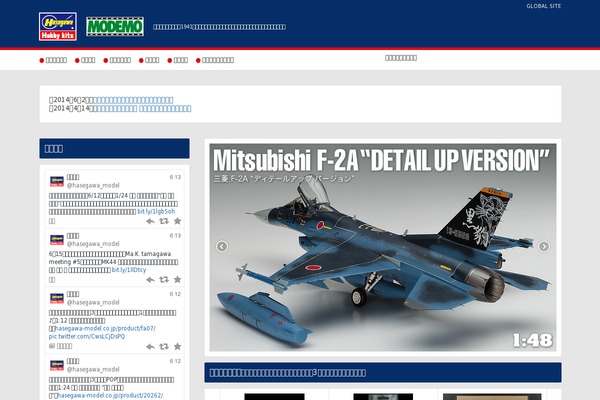Click the 1:48 scale label on the banner

[533, 340]
